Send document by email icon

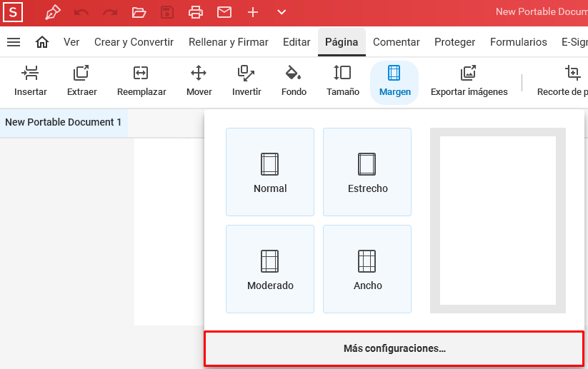click(224, 12)
